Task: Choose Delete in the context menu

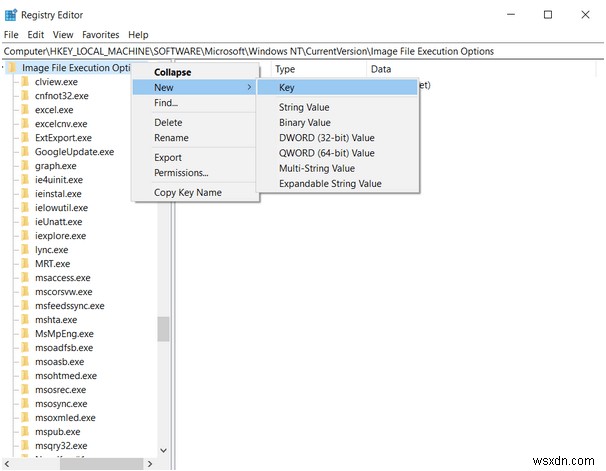Action: click(168, 122)
